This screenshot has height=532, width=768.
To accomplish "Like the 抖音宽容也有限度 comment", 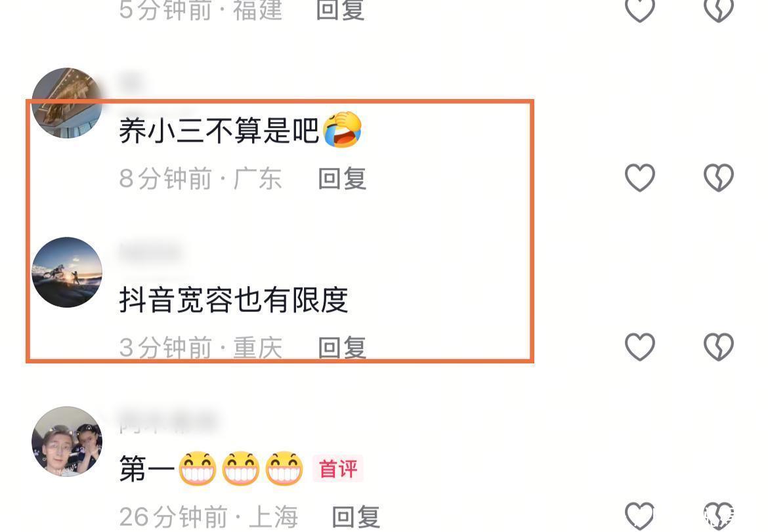I will point(640,346).
